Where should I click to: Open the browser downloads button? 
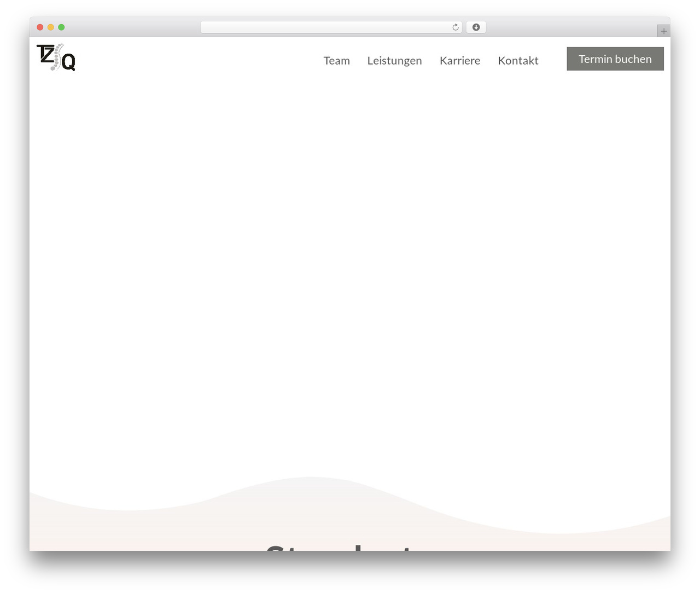pos(476,27)
